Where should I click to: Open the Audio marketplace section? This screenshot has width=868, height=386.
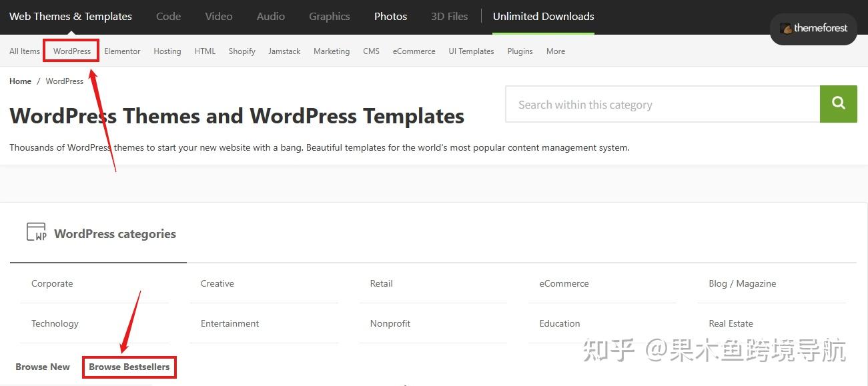coord(270,16)
